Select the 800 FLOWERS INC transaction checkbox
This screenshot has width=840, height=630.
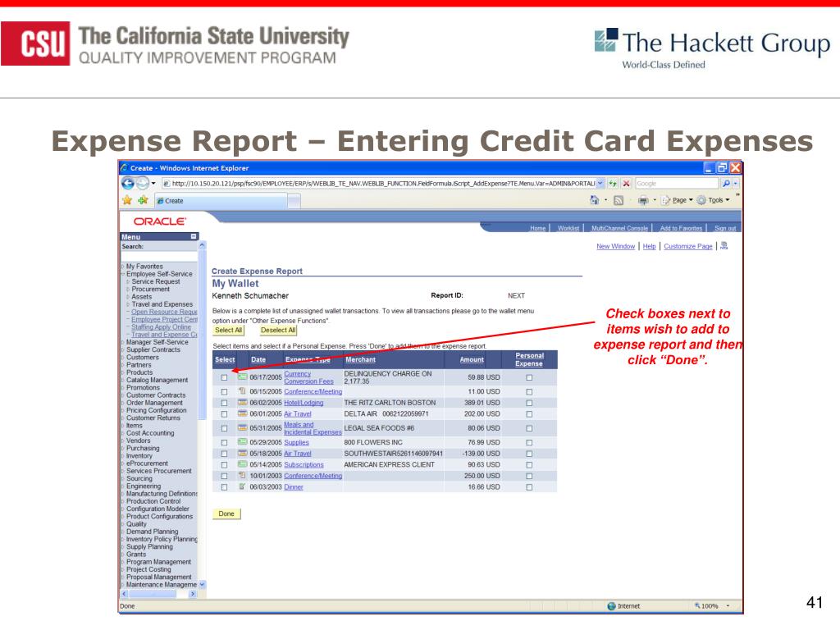pyautogui.click(x=224, y=443)
